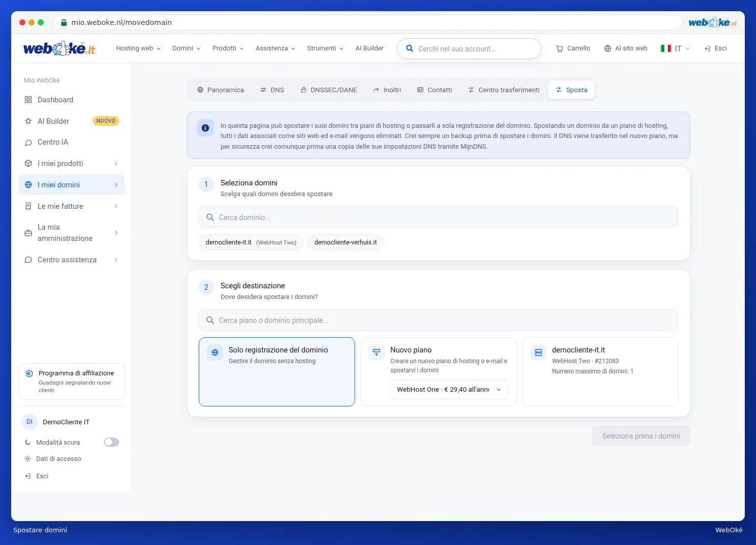
Task: Click the info icon in blue notice
Action: tap(205, 128)
